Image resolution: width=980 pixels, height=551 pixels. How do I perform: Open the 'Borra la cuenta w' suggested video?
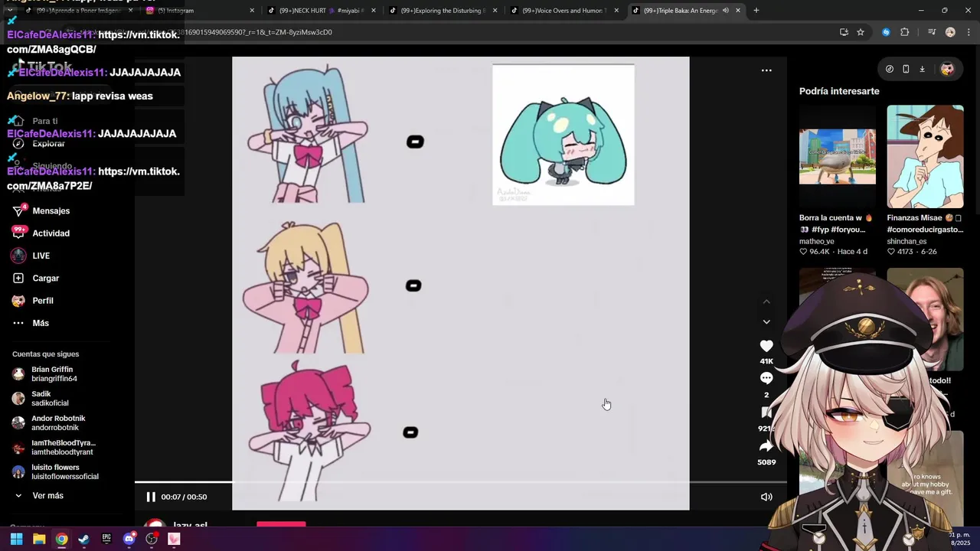tap(838, 157)
